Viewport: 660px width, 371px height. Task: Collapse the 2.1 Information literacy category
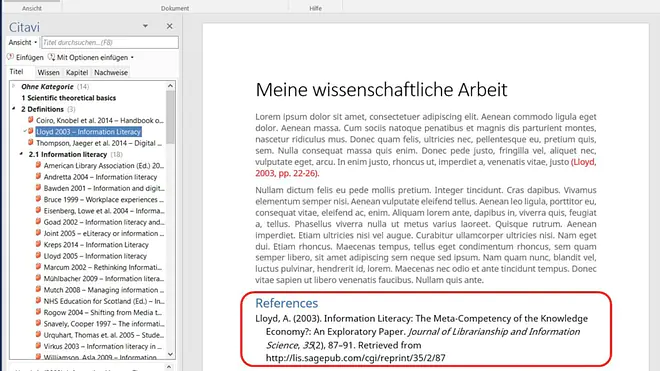21,154
